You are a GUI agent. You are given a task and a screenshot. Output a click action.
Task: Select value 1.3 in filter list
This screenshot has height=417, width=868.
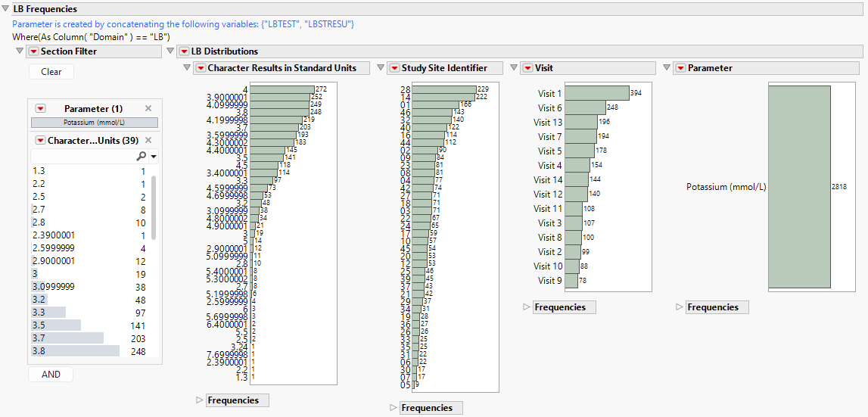click(x=90, y=172)
